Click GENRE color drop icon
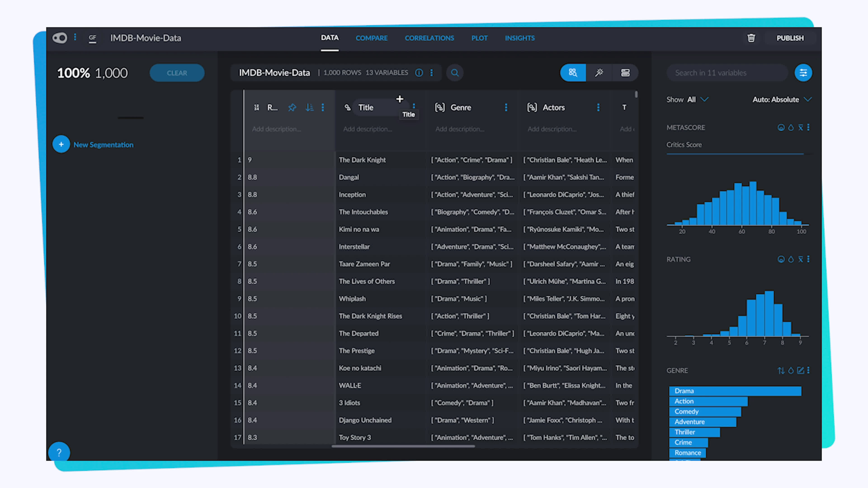 [791, 371]
